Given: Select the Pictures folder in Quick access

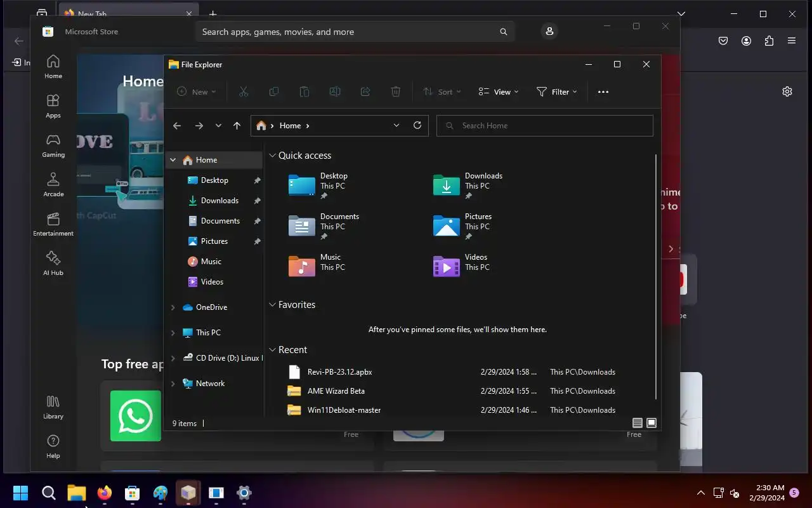Looking at the screenshot, I should (x=463, y=226).
